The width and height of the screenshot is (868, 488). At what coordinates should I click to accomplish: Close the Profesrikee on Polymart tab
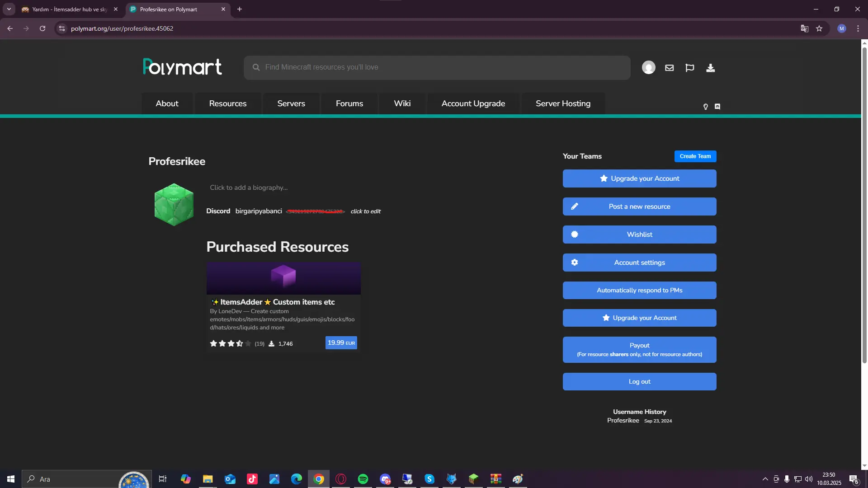point(223,9)
